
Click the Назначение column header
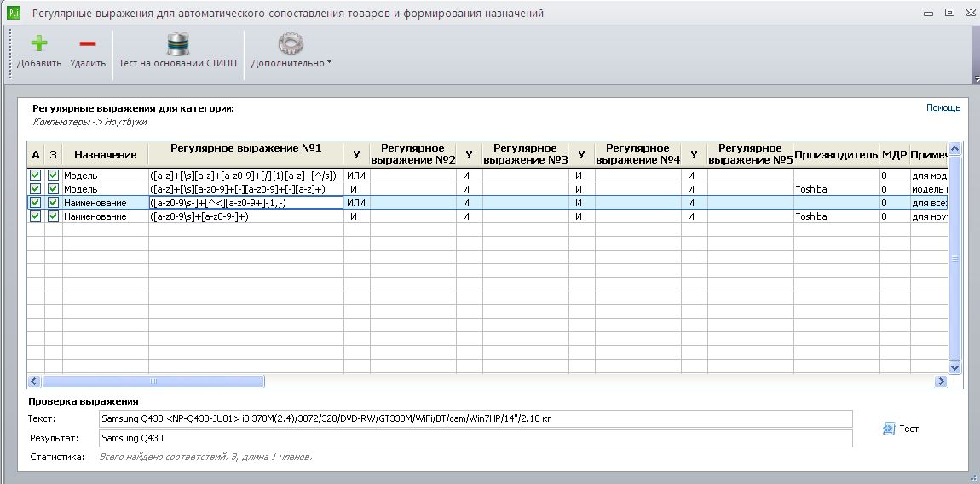105,154
